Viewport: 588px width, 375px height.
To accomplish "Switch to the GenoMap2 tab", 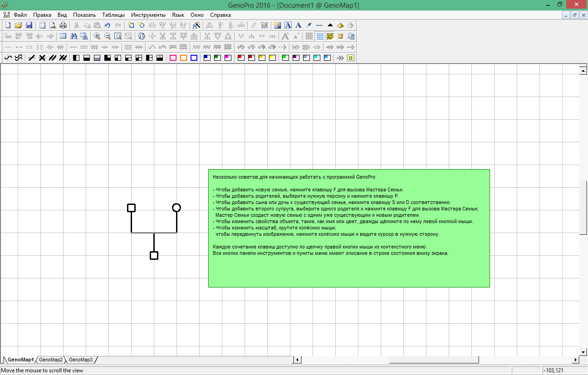I will [51, 360].
